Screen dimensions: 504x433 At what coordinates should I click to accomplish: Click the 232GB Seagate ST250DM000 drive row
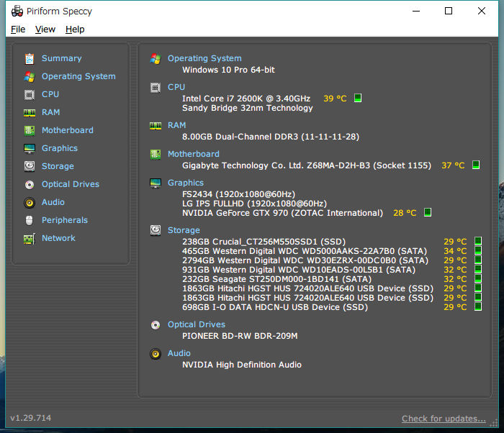pyautogui.click(x=276, y=279)
